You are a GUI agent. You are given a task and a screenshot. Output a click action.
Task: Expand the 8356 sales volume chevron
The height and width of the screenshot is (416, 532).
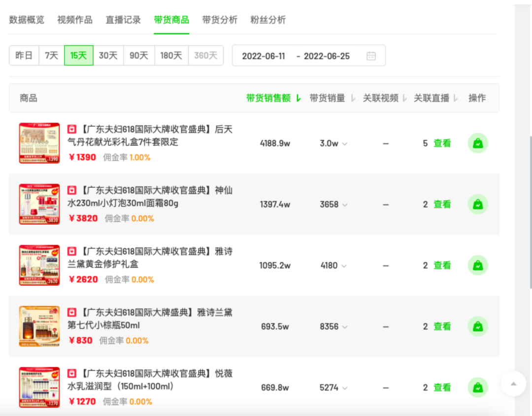pyautogui.click(x=345, y=327)
